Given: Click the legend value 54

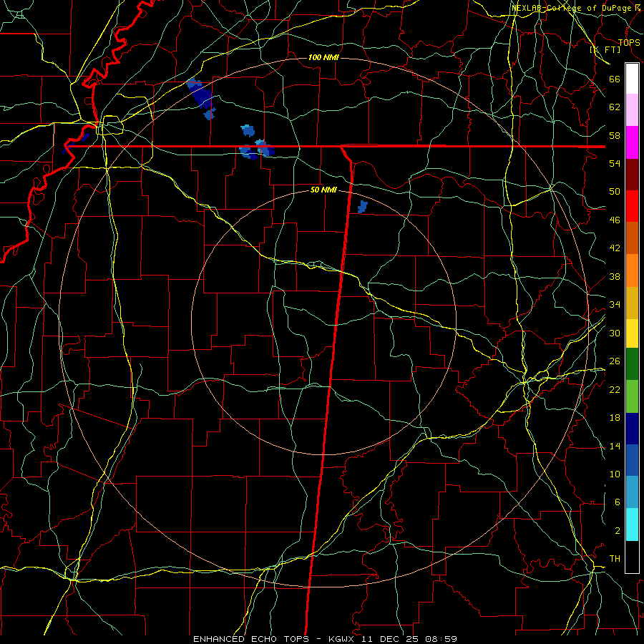Looking at the screenshot, I should (x=615, y=163).
